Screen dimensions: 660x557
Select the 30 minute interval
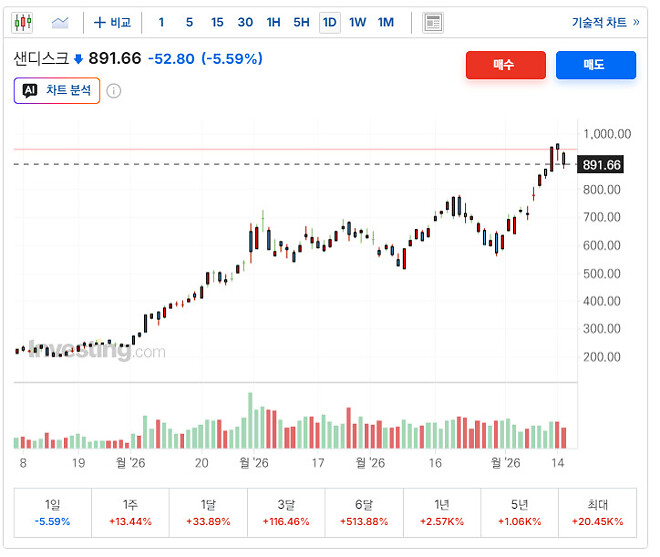coord(245,22)
